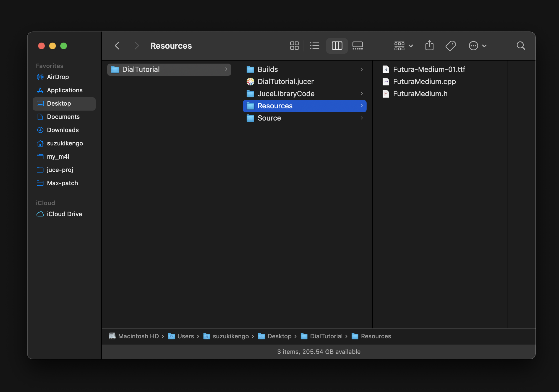Select the list view icon

tap(315, 46)
